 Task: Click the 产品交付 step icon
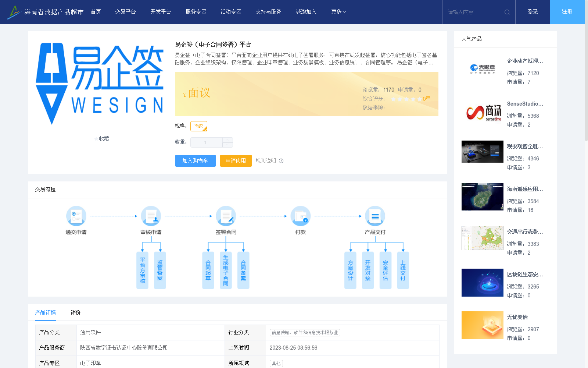[x=375, y=216]
